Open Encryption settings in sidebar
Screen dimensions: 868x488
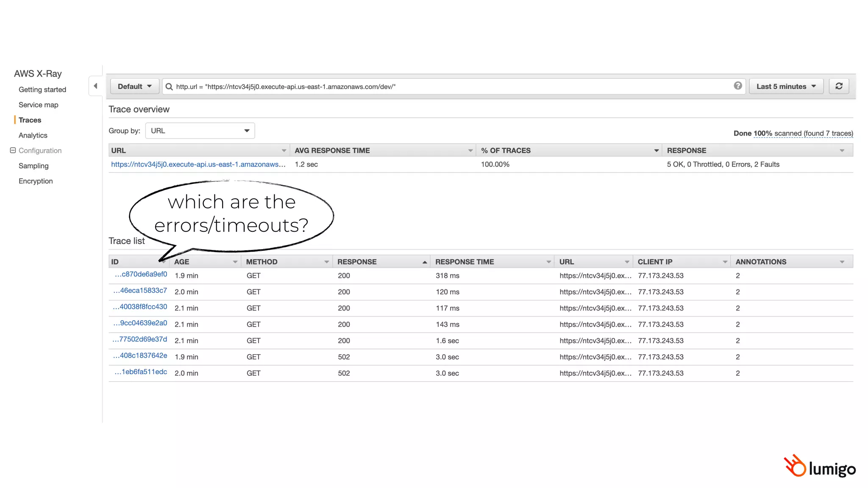coord(36,181)
